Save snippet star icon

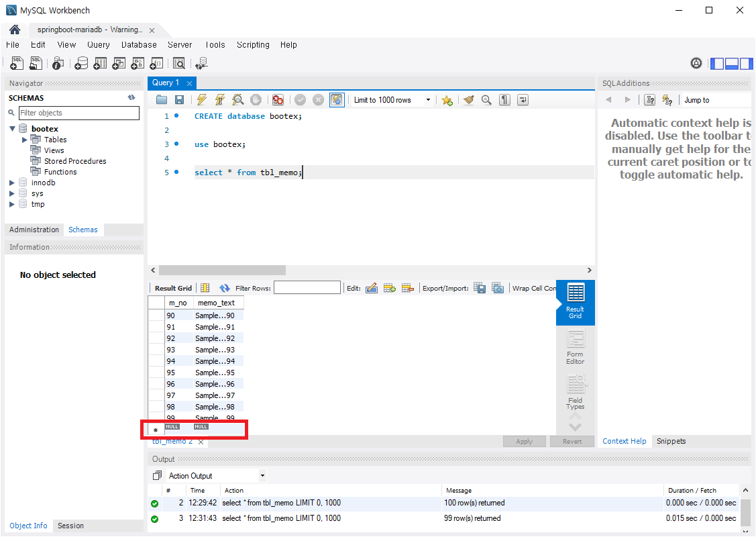pos(447,100)
